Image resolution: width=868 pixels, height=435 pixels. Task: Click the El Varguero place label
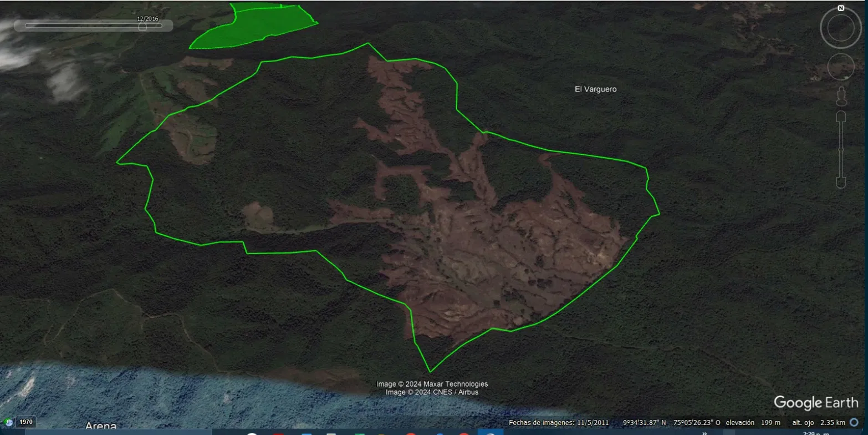[x=596, y=89]
